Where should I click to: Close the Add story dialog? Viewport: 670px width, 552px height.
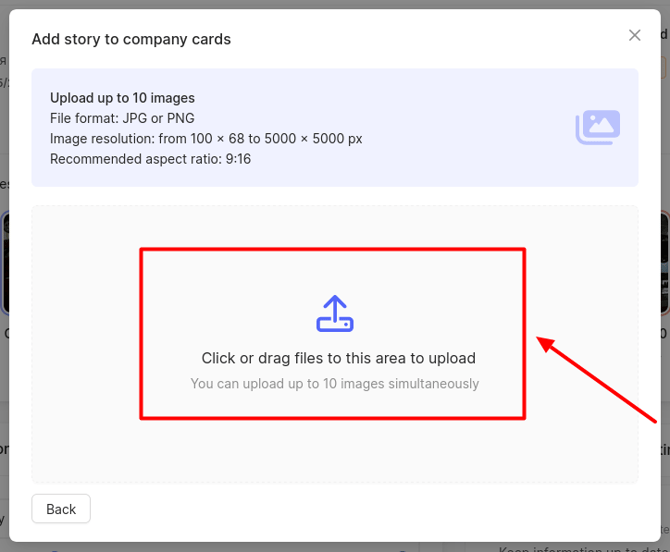(634, 36)
